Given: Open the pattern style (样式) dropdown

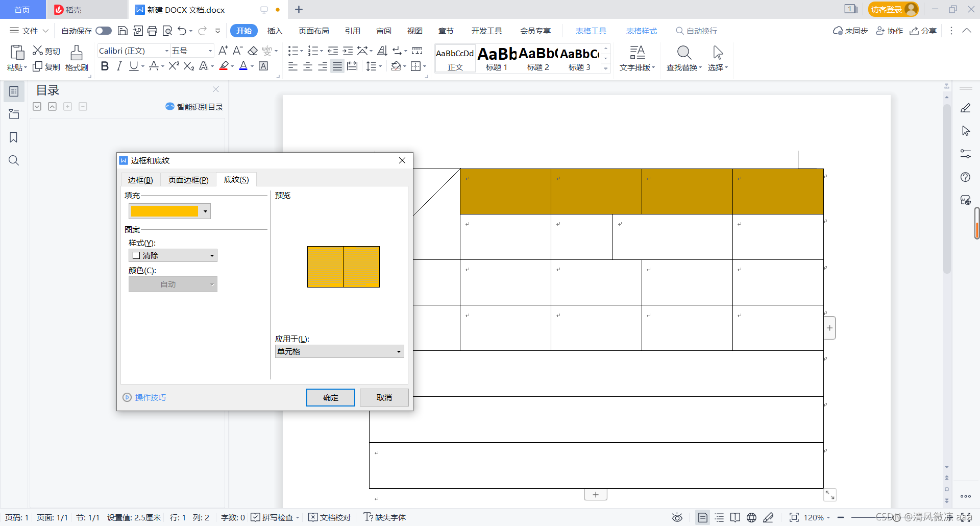Looking at the screenshot, I should [173, 255].
